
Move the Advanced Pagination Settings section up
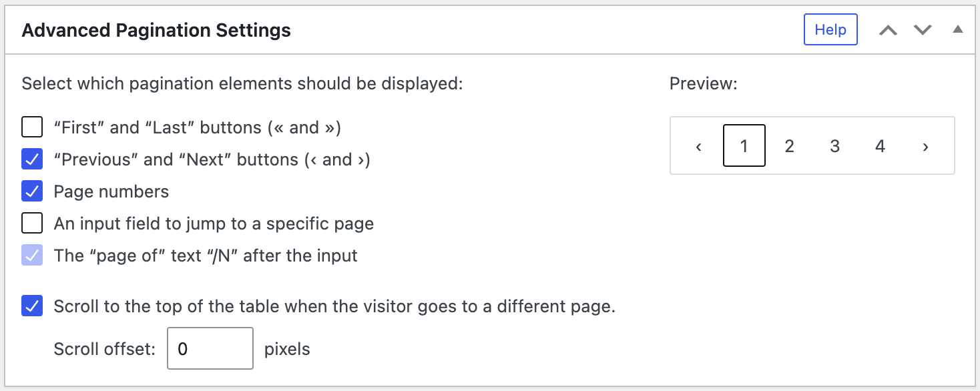coord(889,29)
